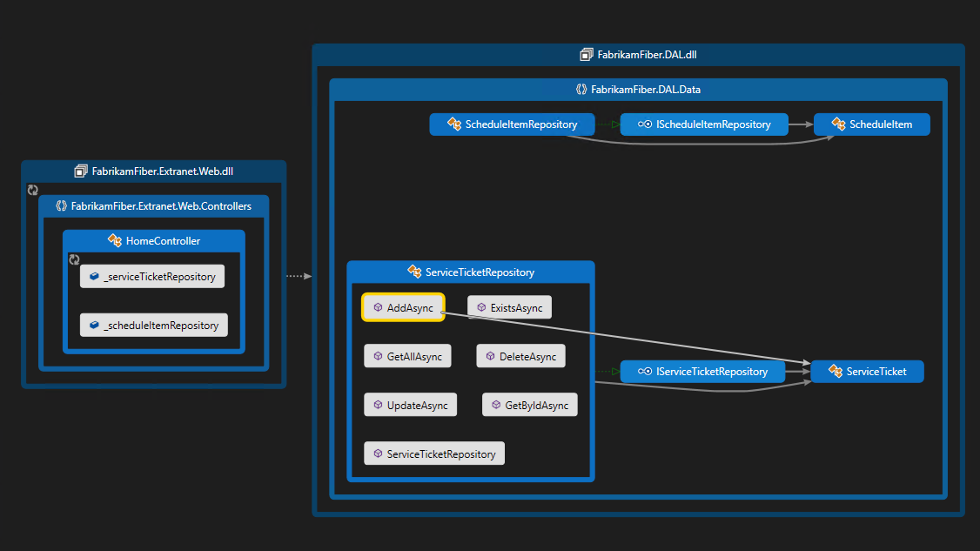Click the cube icon of ServiceTicketRepository constructor

[378, 454]
